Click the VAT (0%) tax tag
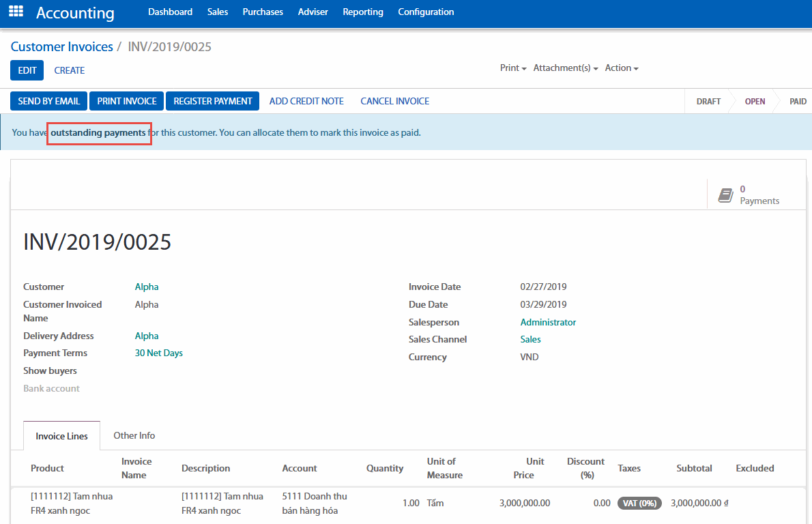 [639, 503]
